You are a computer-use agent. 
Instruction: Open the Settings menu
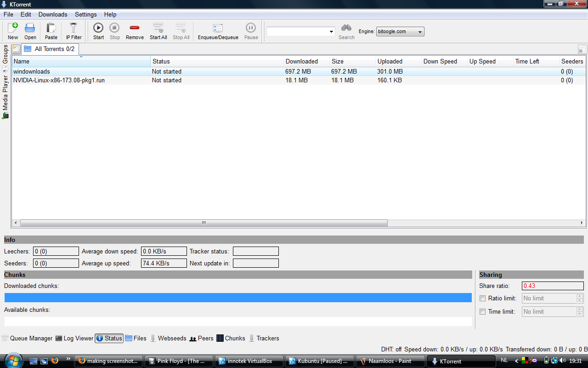tap(86, 14)
